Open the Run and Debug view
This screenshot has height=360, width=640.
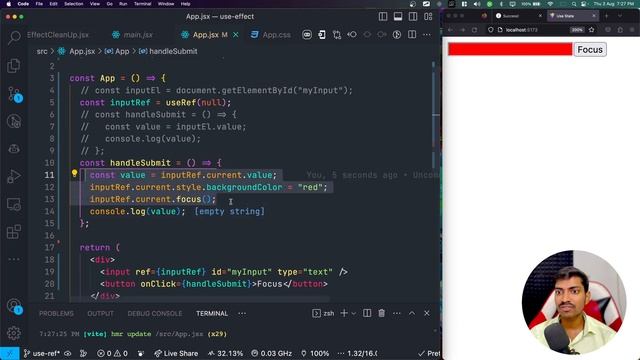click(x=14, y=176)
